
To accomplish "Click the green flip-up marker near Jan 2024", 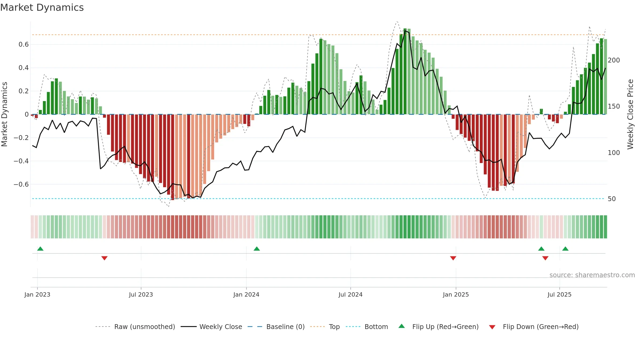I will (257, 249).
